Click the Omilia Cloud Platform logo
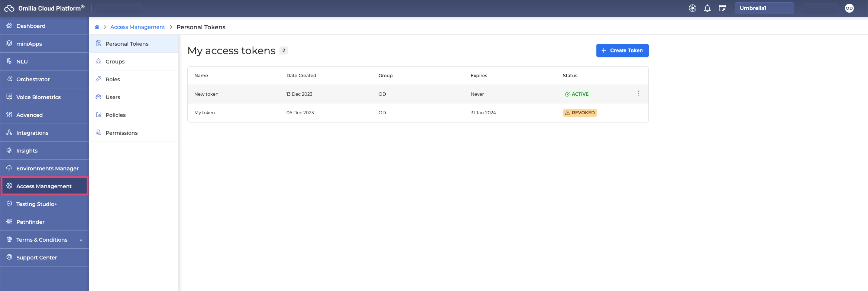 [x=9, y=8]
